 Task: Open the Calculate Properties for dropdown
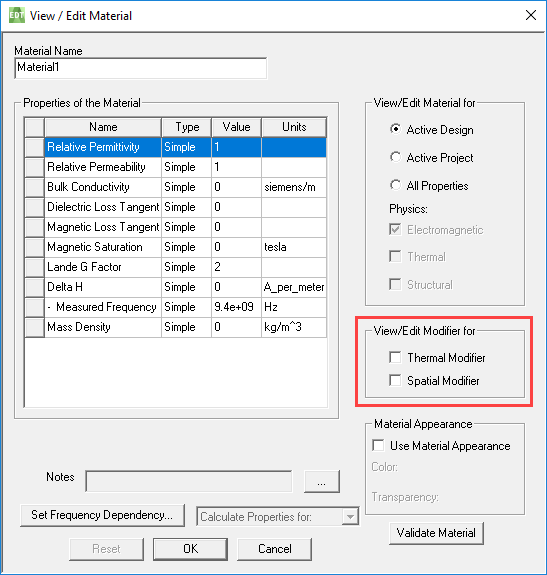(x=278, y=517)
